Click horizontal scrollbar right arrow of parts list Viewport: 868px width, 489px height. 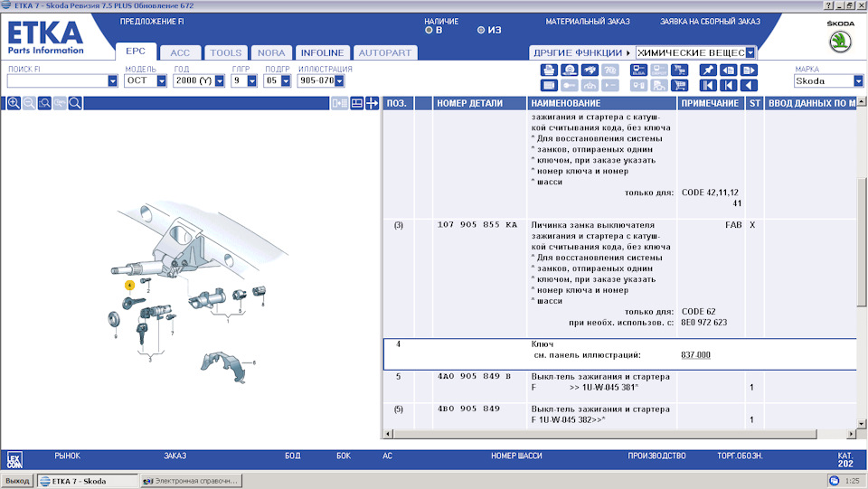[x=852, y=434]
